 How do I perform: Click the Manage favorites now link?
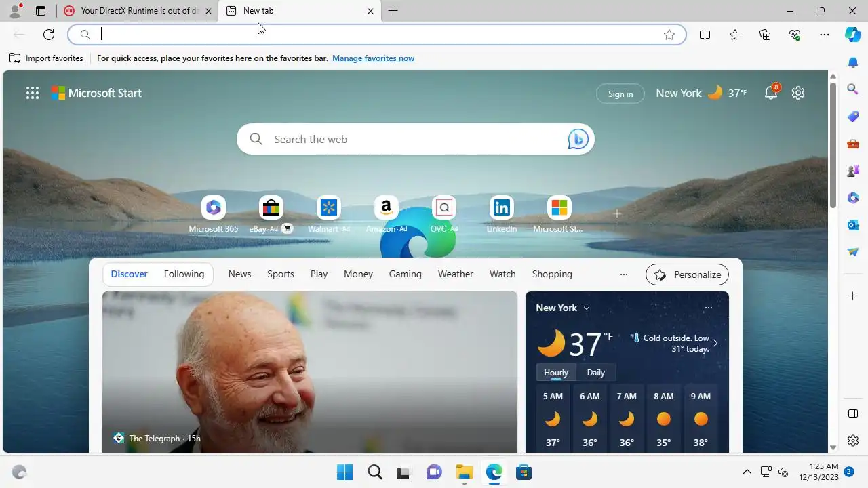[373, 58]
